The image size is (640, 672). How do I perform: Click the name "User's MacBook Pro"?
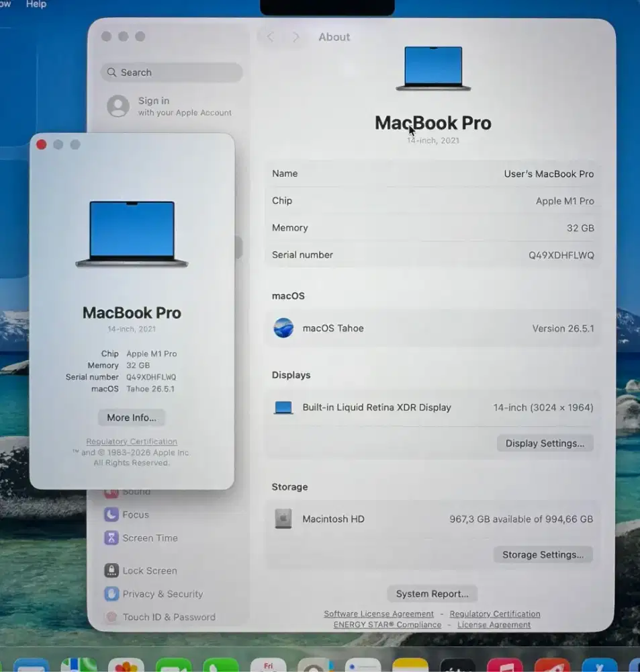tap(549, 174)
